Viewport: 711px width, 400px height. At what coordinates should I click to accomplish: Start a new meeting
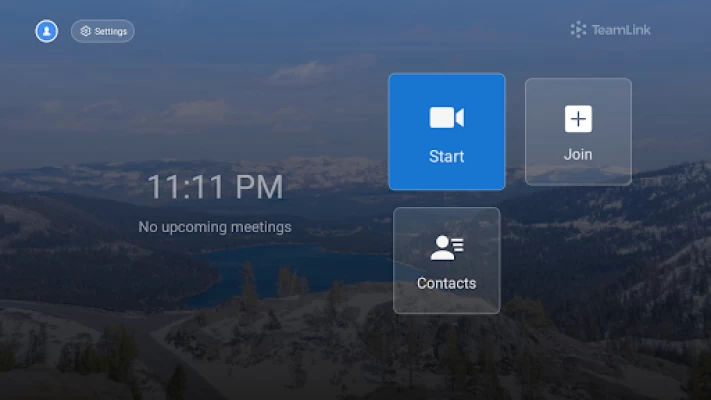click(446, 132)
